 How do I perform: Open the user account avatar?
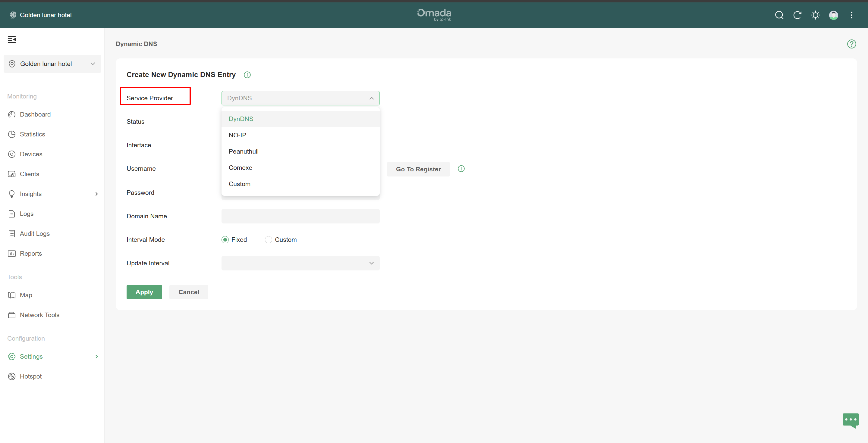click(x=834, y=15)
